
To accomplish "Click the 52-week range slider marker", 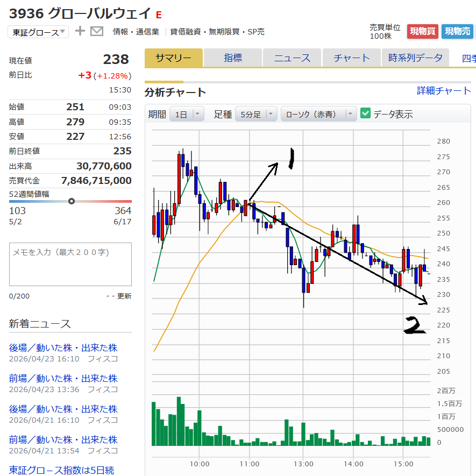I will click(72, 201).
